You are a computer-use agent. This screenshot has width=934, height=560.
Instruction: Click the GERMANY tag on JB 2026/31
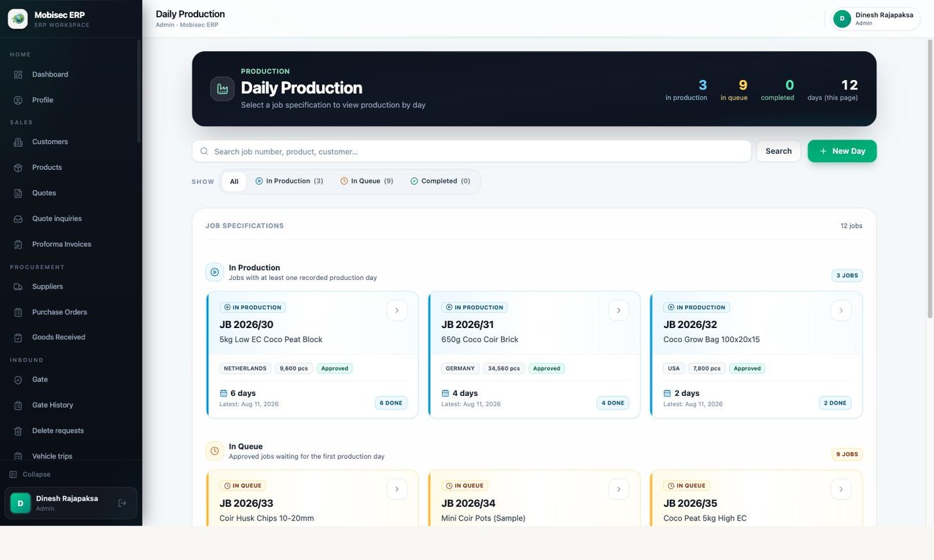click(x=460, y=368)
